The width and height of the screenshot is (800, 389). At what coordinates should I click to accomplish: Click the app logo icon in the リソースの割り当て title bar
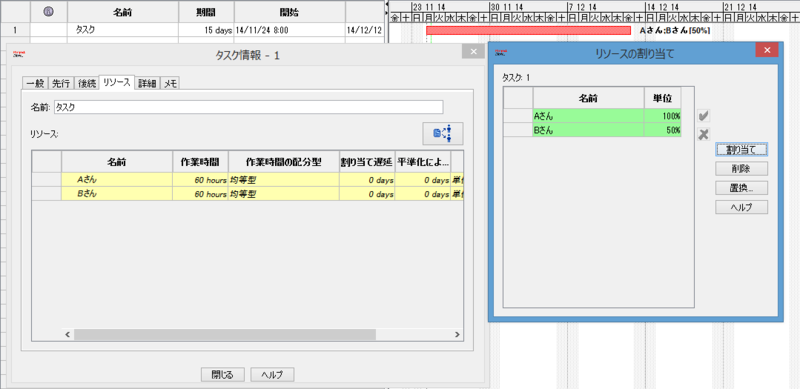point(501,53)
